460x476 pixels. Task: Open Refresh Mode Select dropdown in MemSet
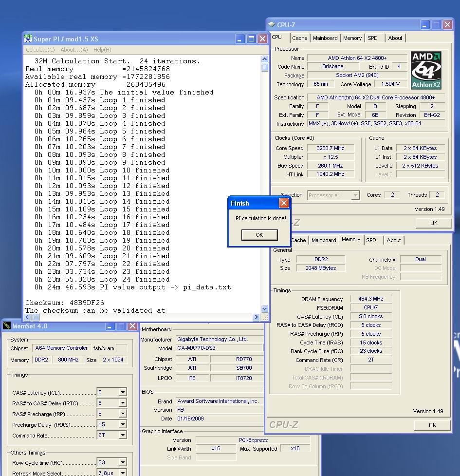tap(123, 473)
